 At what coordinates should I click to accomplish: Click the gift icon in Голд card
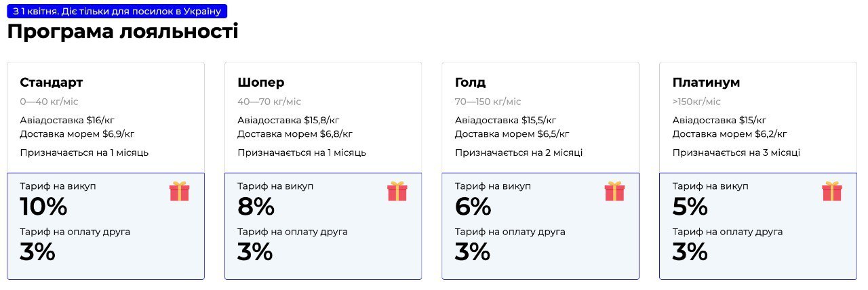(x=614, y=191)
